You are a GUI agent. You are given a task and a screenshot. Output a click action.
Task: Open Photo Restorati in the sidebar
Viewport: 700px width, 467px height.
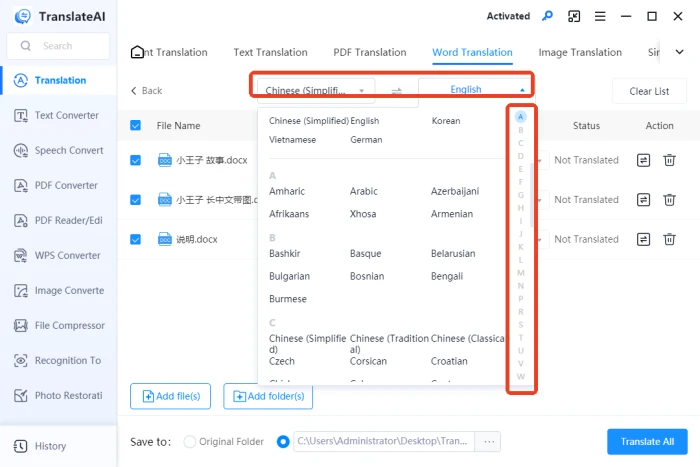[x=58, y=396]
